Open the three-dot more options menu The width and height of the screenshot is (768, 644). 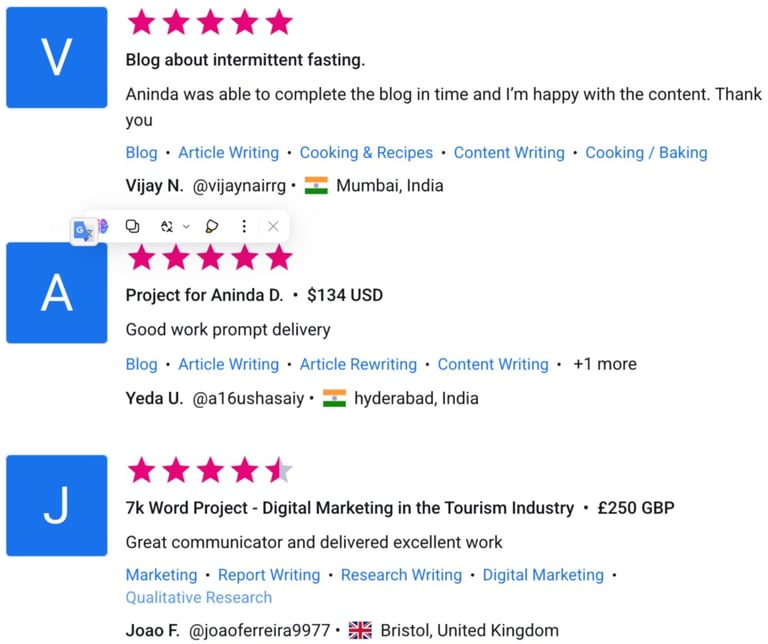coord(244,226)
